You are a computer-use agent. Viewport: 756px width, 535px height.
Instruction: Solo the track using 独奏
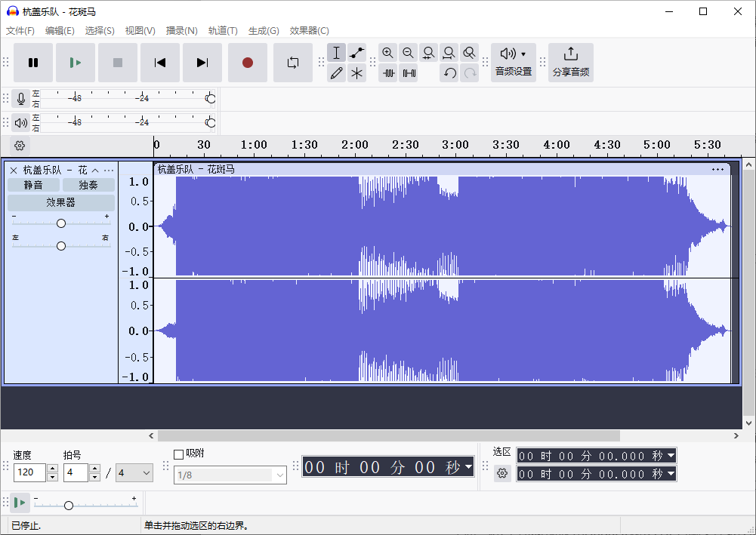[88, 184]
